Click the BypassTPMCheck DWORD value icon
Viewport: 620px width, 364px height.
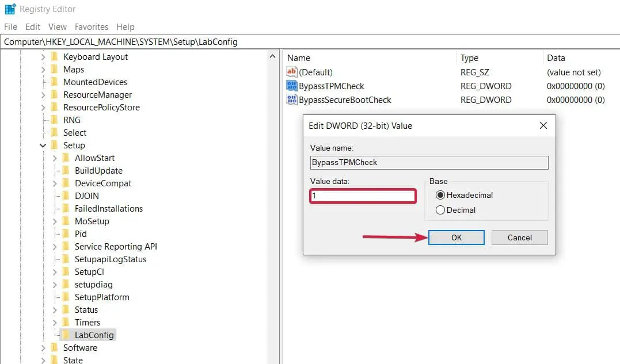pyautogui.click(x=292, y=86)
